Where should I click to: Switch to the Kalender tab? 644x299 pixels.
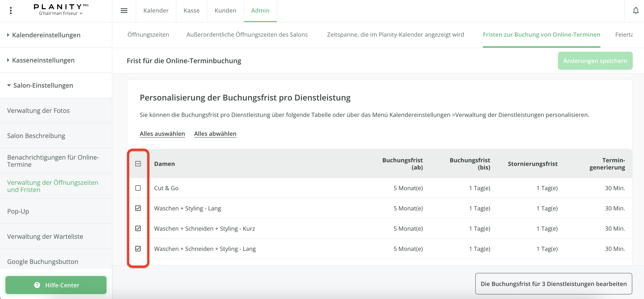click(156, 11)
